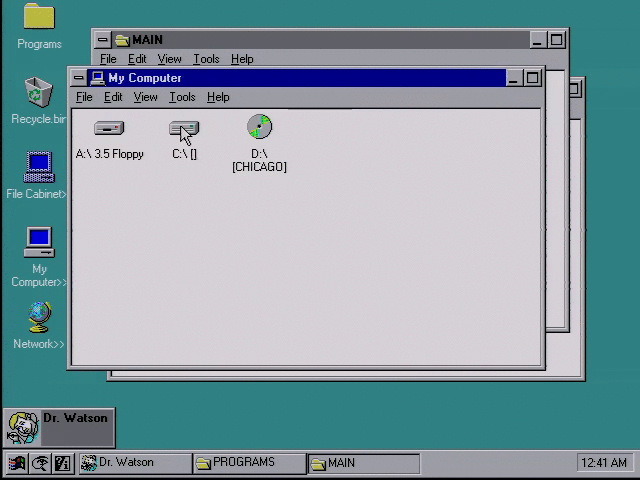Open the A:\ 3.5 Floppy drive icon
Screen dimensions: 640x480
[x=109, y=128]
